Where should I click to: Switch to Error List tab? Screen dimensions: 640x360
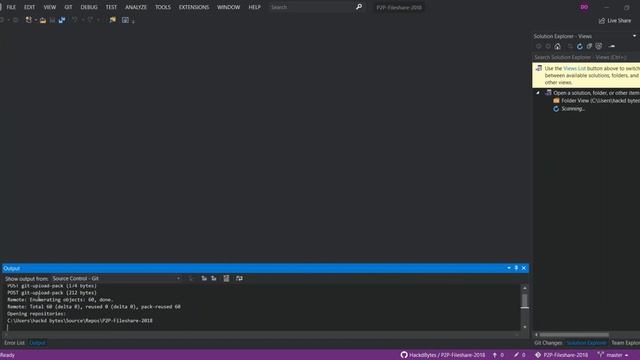[14, 343]
